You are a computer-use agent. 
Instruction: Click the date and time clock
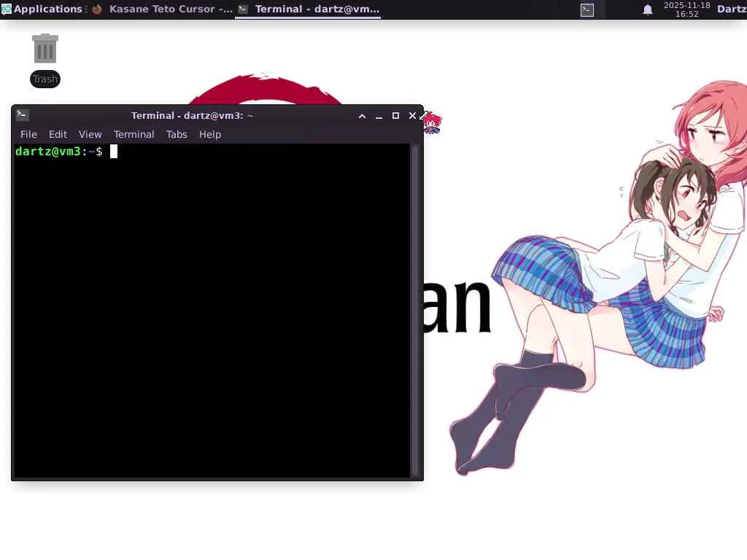coord(686,9)
